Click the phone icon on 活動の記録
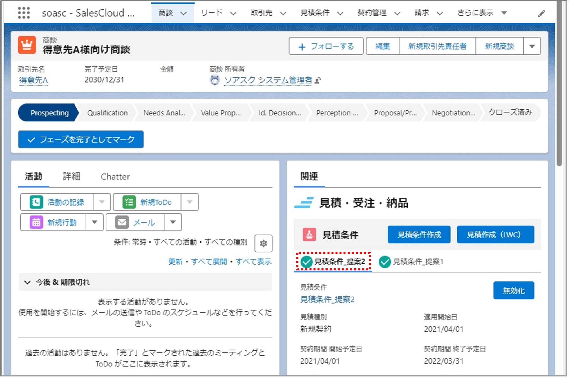This screenshot has width=588, height=378. [x=37, y=202]
